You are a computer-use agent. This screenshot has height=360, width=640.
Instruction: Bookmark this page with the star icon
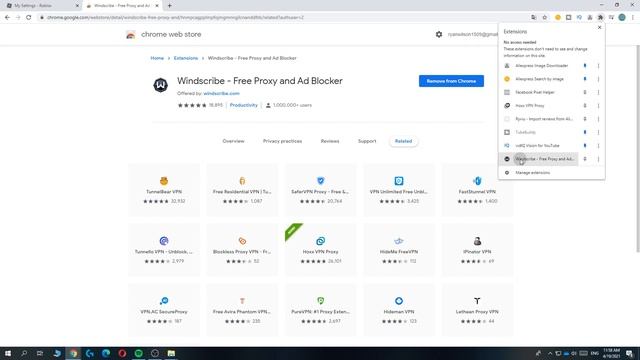coord(544,18)
